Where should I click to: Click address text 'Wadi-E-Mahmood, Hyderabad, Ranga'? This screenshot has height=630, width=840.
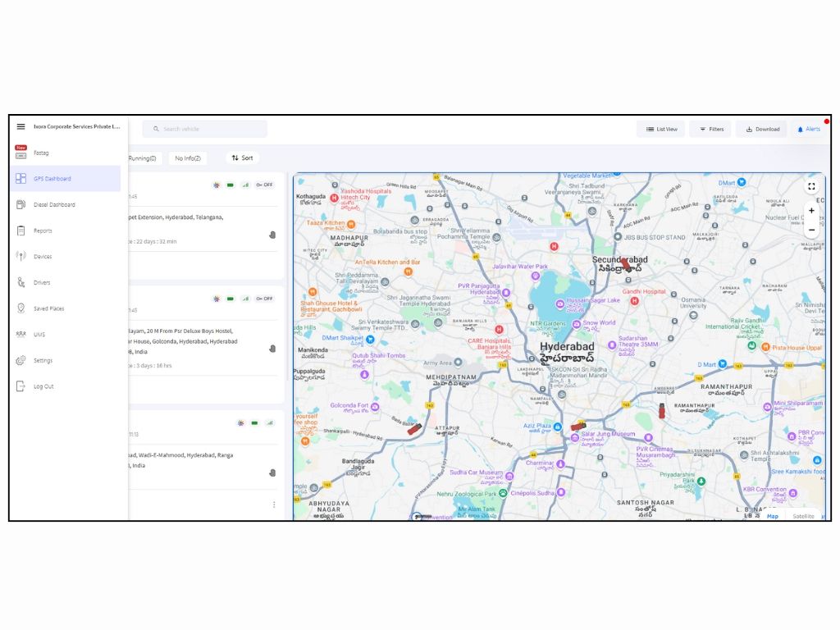pyautogui.click(x=186, y=454)
